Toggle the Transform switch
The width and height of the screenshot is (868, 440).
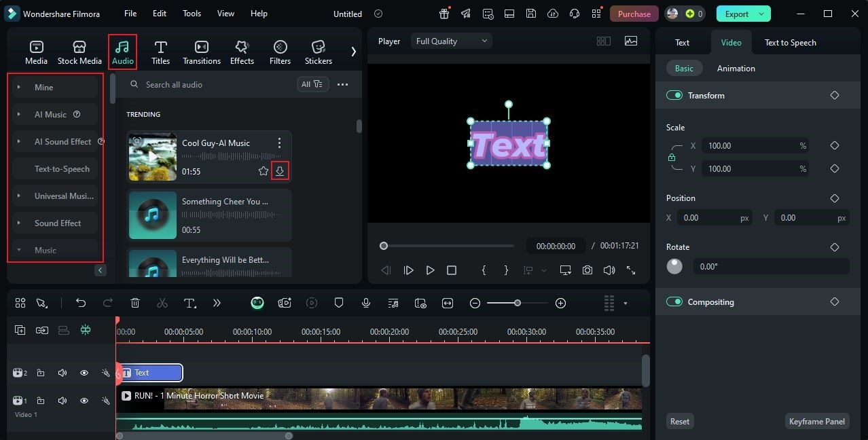coord(674,96)
